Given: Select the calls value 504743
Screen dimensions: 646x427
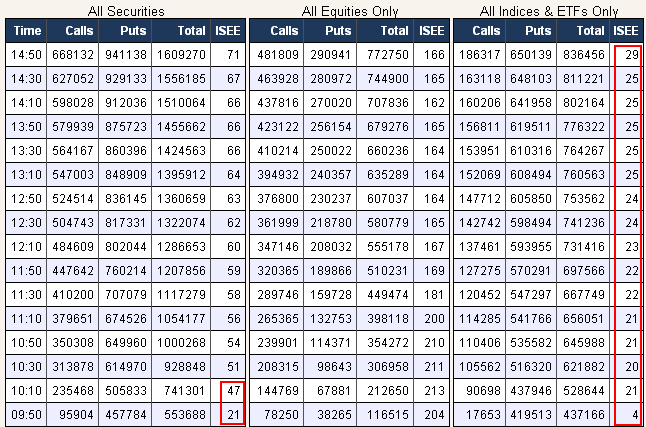Looking at the screenshot, I should [73, 223].
